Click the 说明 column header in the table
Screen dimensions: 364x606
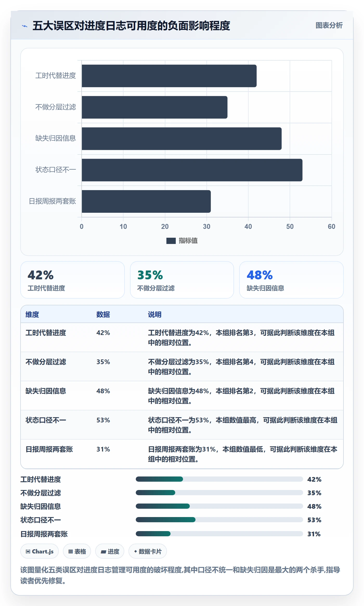pos(155,314)
